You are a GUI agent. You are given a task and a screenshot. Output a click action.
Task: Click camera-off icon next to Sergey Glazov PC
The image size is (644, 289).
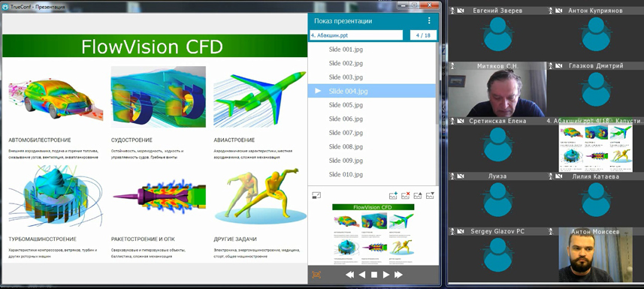[461, 231]
